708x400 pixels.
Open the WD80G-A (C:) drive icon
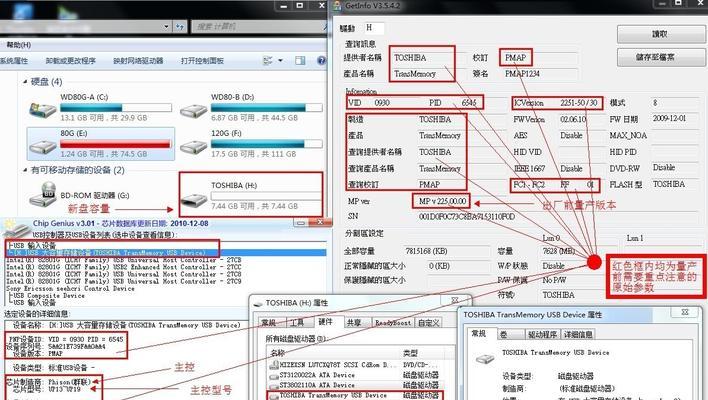point(42,110)
